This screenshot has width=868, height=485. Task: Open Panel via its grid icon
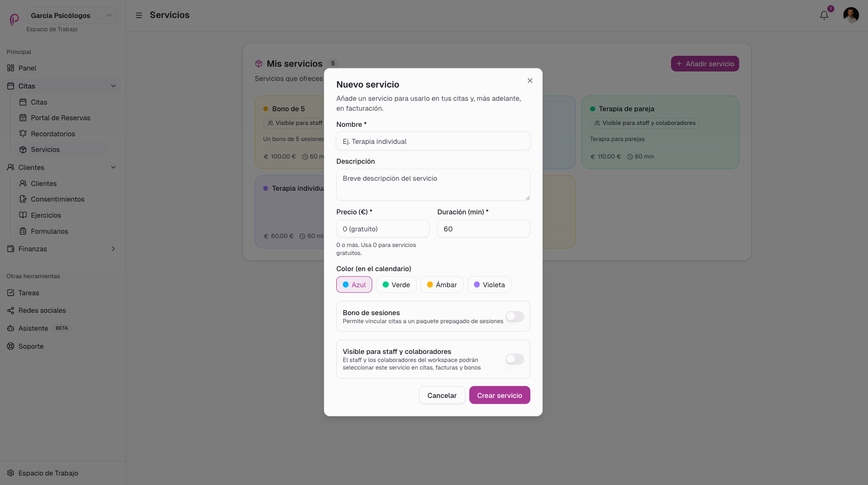click(x=10, y=68)
